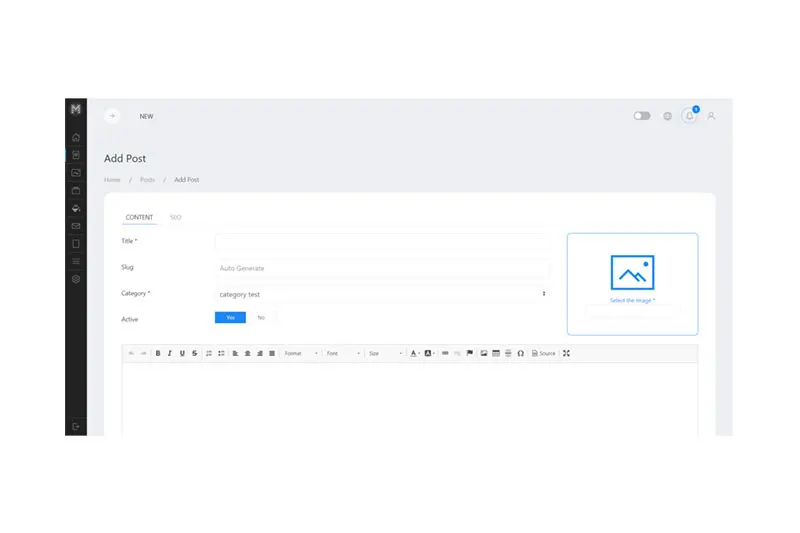Open the text color picker
This screenshot has width=800, height=533.
pyautogui.click(x=414, y=353)
